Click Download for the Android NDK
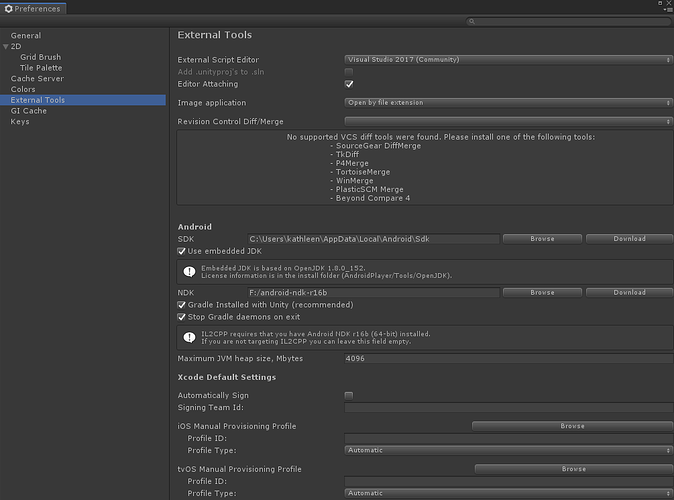 click(629, 292)
